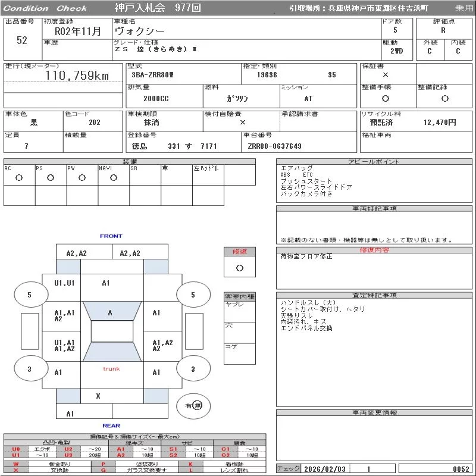Click the U1,U1 damage mark on diagram

point(64,283)
